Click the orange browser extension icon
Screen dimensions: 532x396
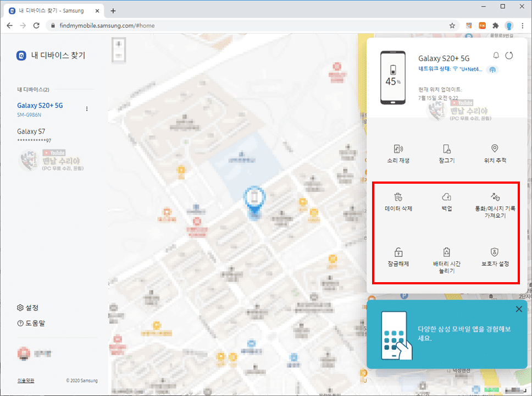click(x=482, y=25)
